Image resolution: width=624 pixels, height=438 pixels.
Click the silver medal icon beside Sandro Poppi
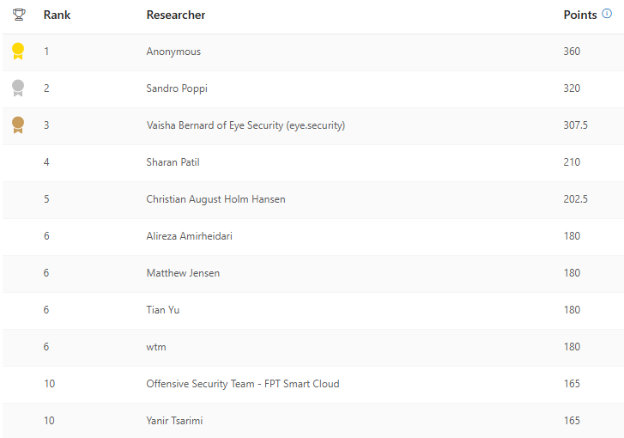pos(18,88)
